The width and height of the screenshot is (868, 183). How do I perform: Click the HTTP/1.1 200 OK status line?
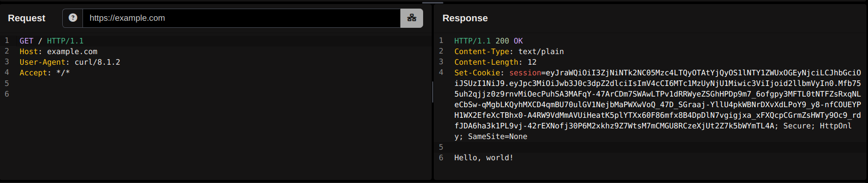[x=488, y=41]
